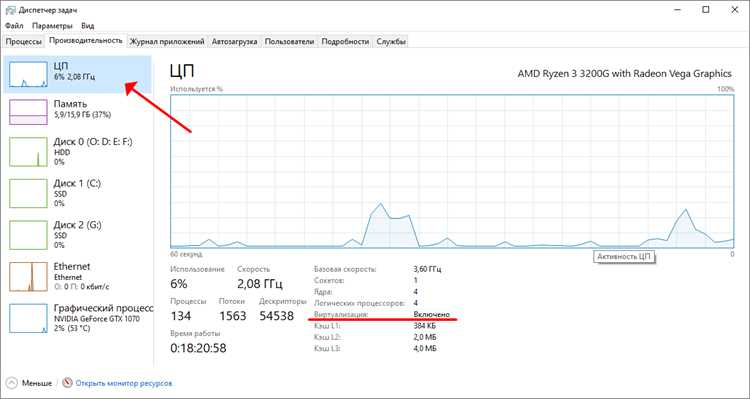The height and width of the screenshot is (399, 750).
Task: Select the Ethernet label in sidebar
Action: point(72,266)
